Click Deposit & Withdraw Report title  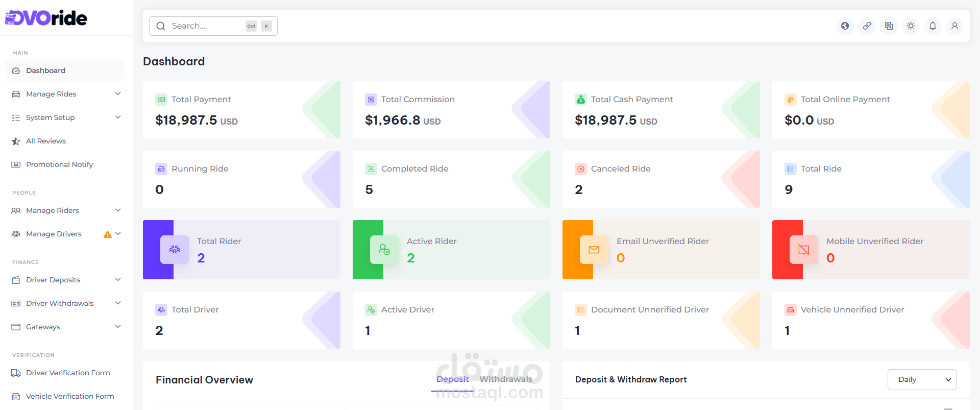631,380
